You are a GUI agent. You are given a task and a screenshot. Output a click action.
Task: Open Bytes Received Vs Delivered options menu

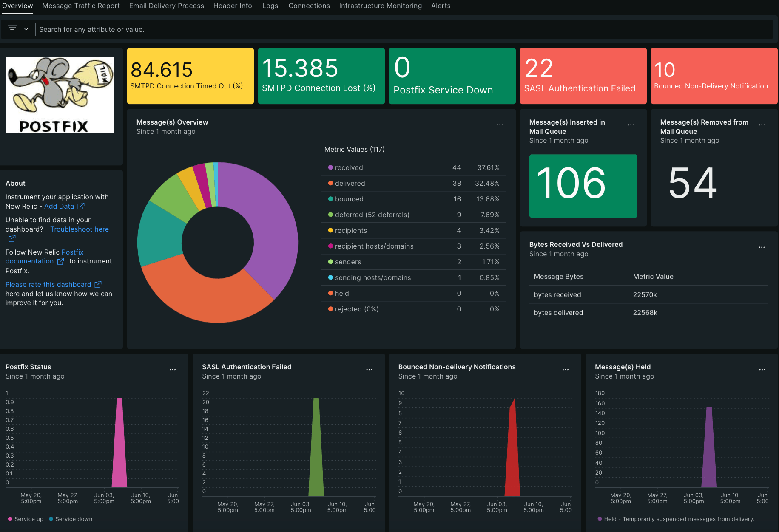coord(762,247)
